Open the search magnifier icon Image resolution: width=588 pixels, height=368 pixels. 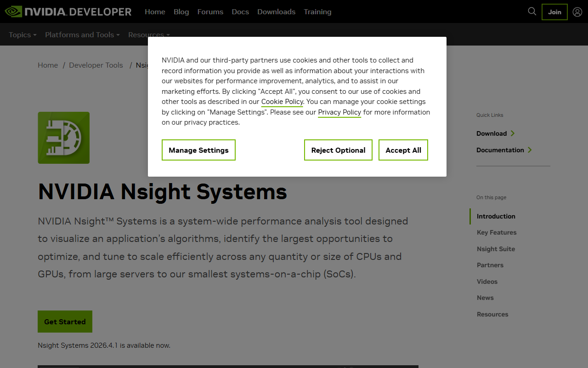coord(532,11)
